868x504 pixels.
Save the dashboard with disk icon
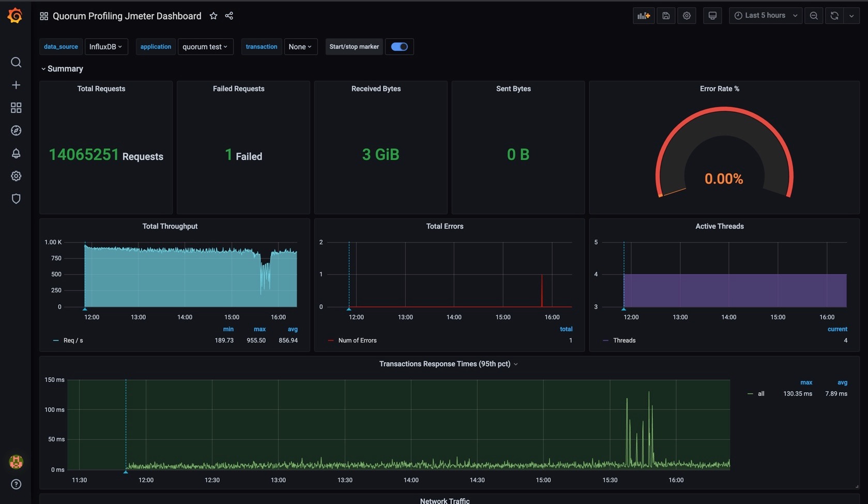[666, 16]
